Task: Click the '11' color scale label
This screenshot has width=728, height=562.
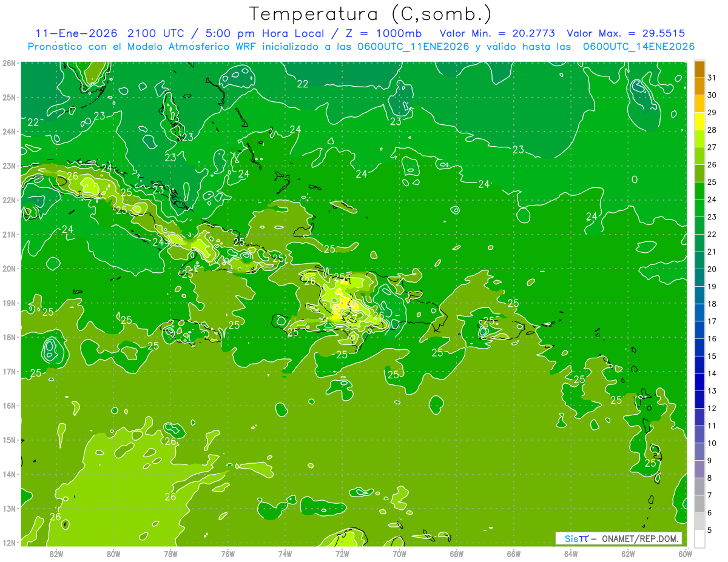Action: coord(712,426)
